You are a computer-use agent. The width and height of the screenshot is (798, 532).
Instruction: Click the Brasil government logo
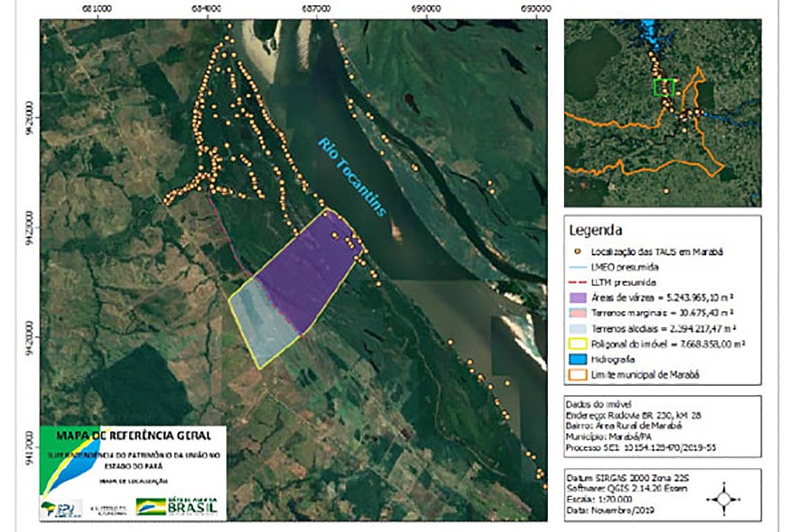click(176, 506)
